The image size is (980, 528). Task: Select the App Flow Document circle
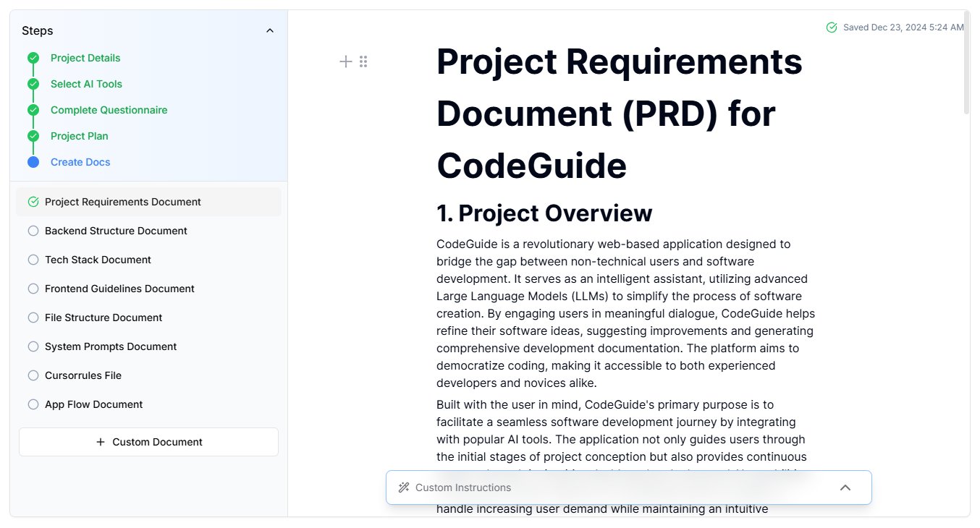(x=33, y=404)
